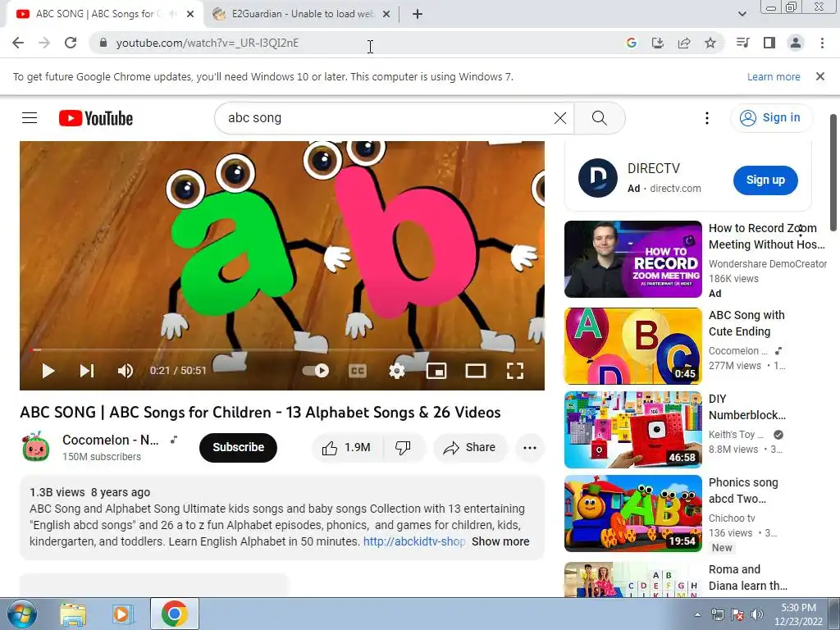Open Chrome profile avatar
The height and width of the screenshot is (630, 840).
click(796, 43)
